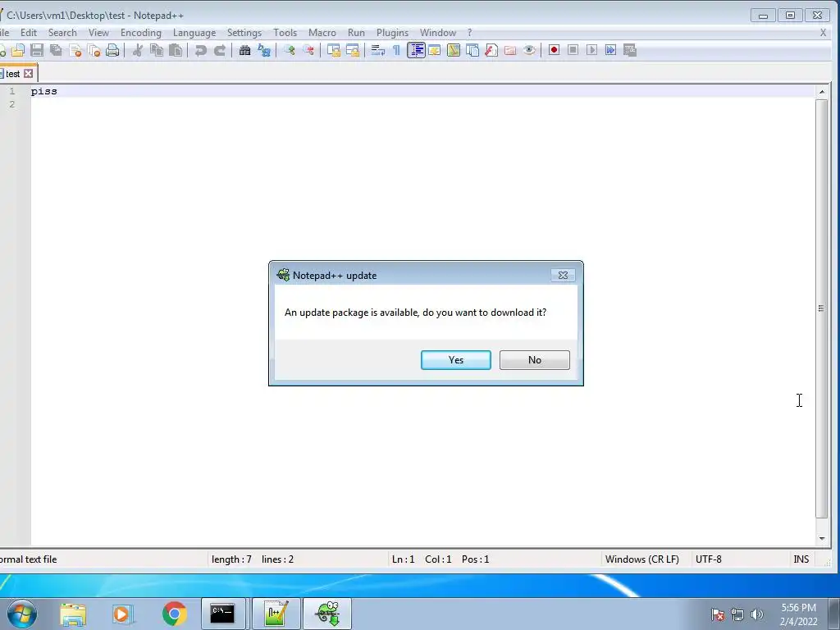Screen dimensions: 840x630
Task: Redo the action via toolbar icon
Action: click(x=220, y=50)
